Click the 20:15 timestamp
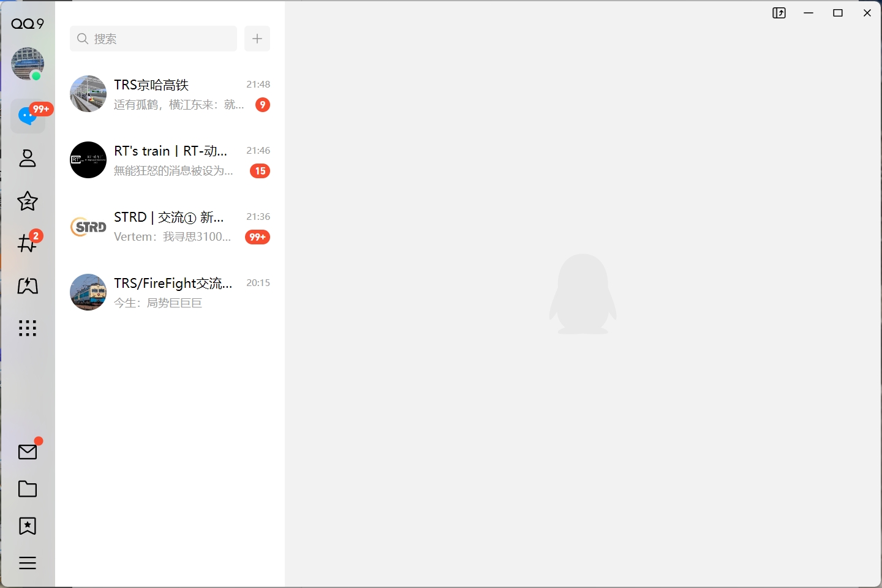Screen dimensions: 882x588 tap(258, 283)
